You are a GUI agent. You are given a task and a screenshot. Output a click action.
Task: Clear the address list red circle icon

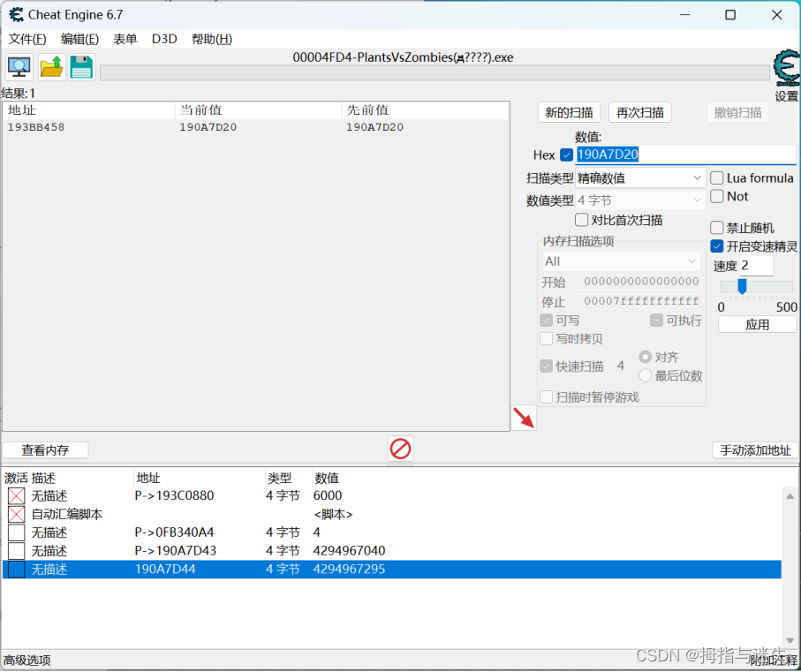tap(401, 449)
